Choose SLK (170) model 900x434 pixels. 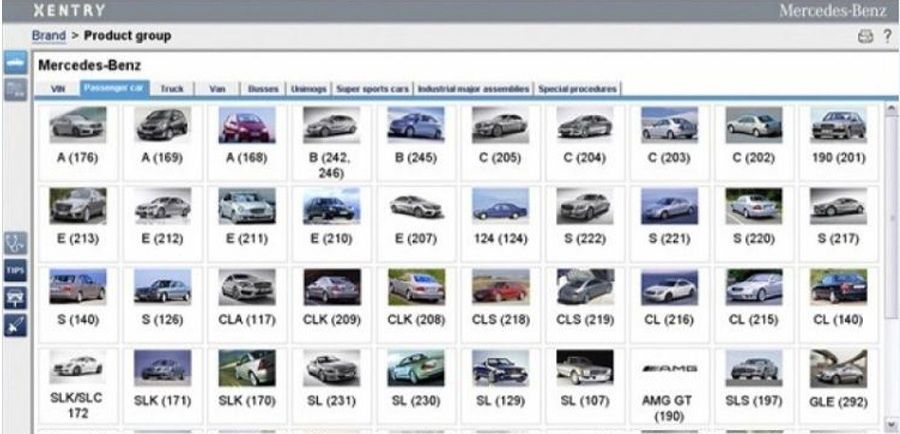[x=247, y=386]
